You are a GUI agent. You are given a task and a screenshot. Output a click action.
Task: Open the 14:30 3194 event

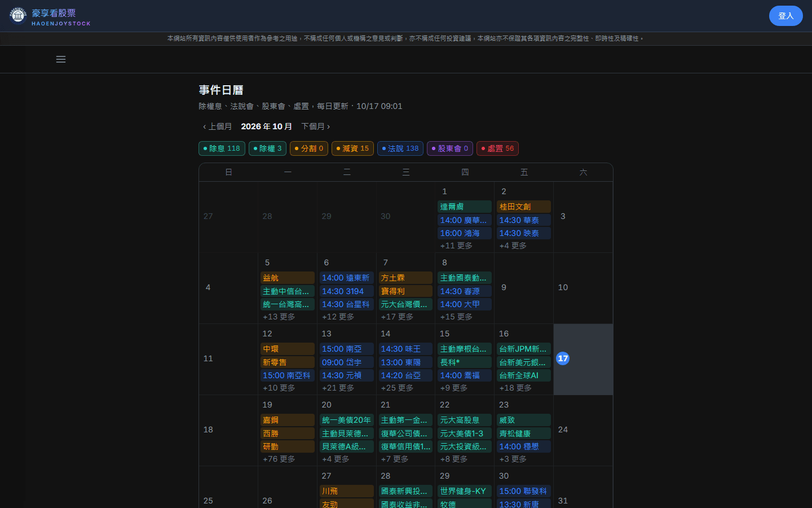coord(347,291)
